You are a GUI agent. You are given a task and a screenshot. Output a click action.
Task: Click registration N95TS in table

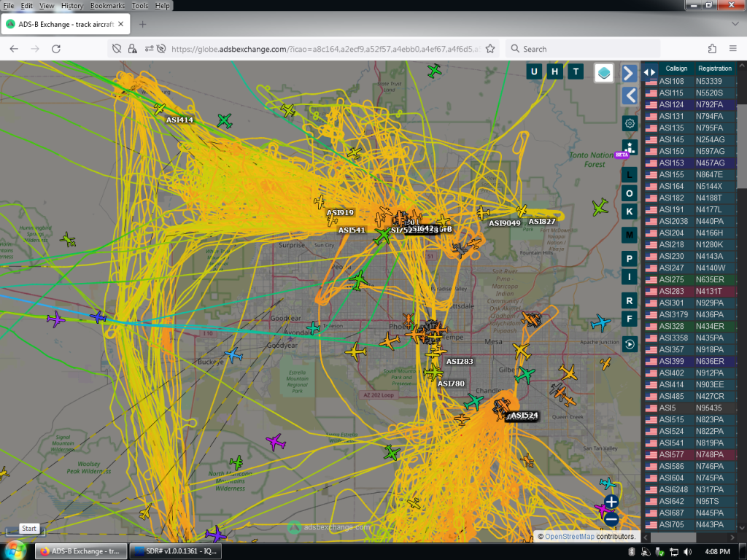707,502
